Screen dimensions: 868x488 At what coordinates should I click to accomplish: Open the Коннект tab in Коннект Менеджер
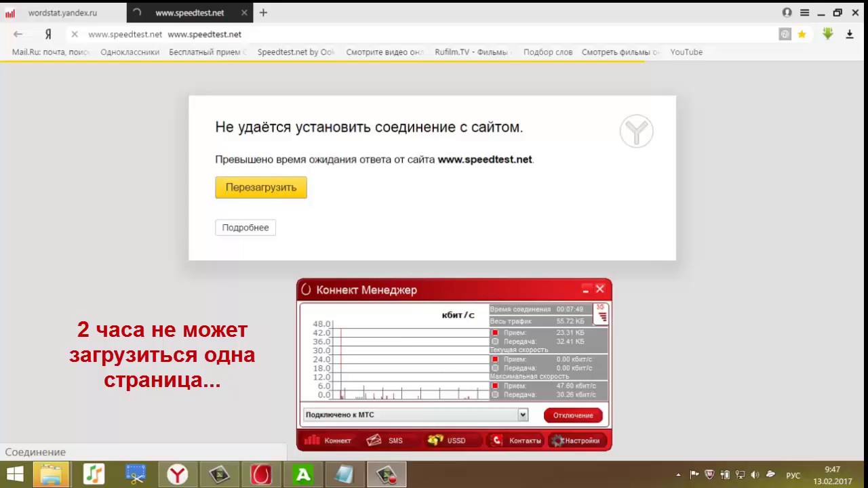[x=328, y=441]
